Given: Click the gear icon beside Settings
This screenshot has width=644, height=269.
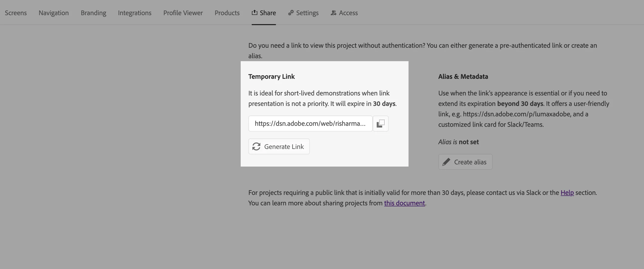Looking at the screenshot, I should pyautogui.click(x=291, y=13).
